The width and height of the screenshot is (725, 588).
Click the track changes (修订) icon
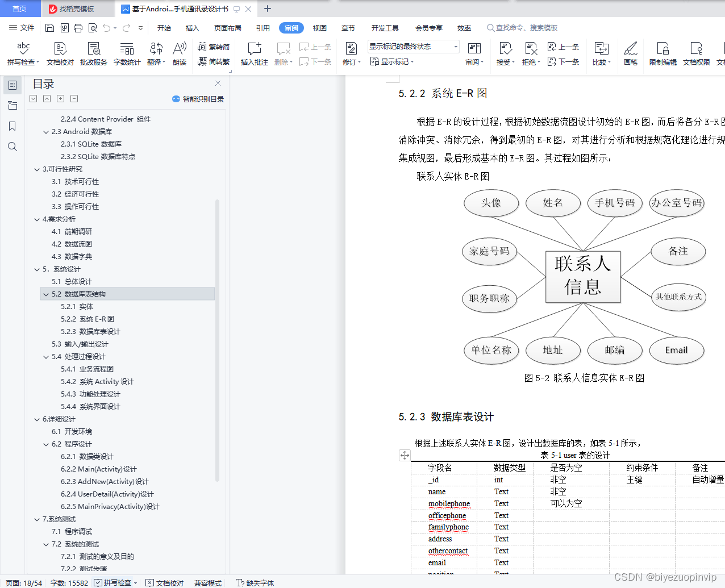[x=351, y=48]
